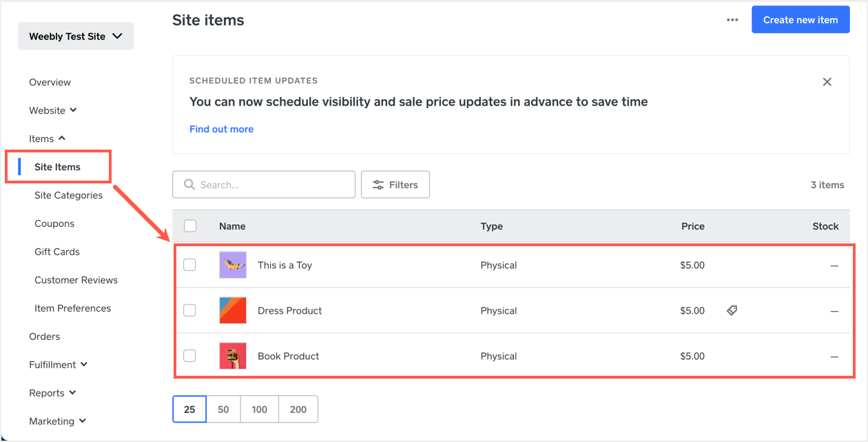Open the Weebly Test Site dropdown
868x442 pixels.
[x=76, y=37]
